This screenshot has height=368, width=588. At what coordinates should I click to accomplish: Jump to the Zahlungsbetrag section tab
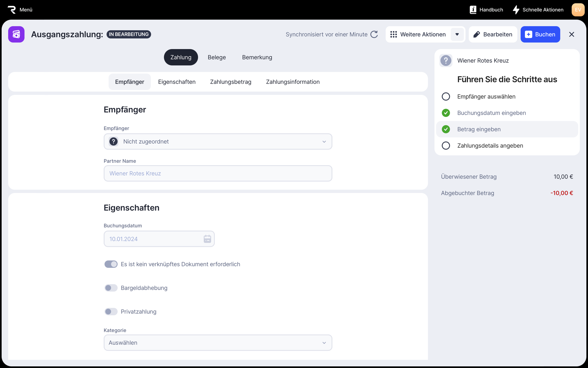[x=230, y=82]
